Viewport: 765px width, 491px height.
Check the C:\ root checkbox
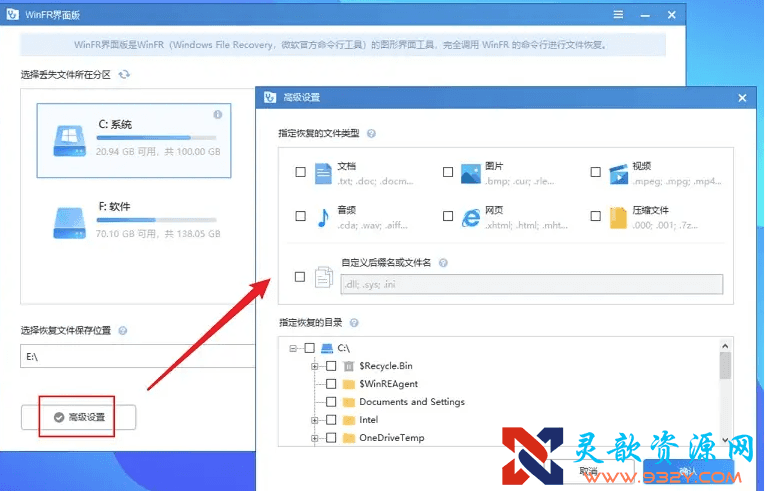(x=309, y=348)
